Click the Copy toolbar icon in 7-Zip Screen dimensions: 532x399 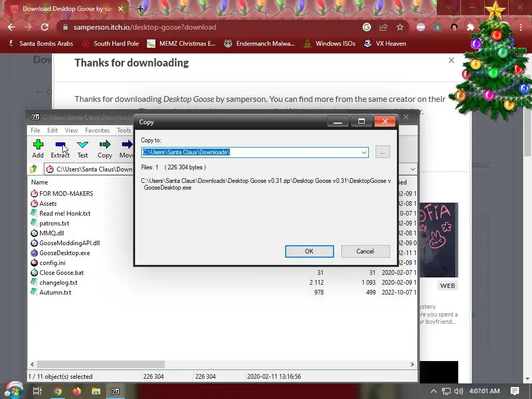pos(105,149)
